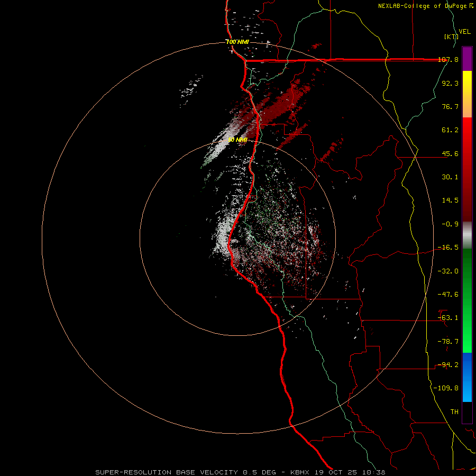Select the -47.6 legend value
The height and width of the screenshot is (476, 476).
(x=448, y=295)
